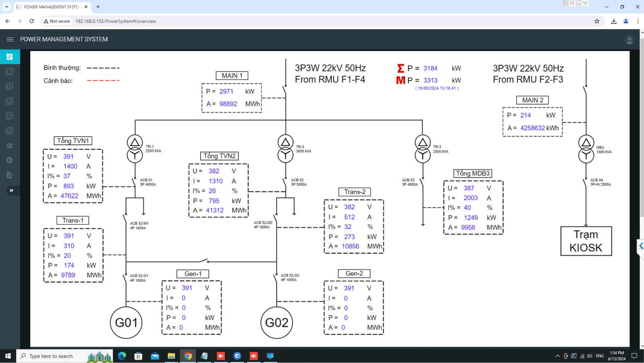Open sidebar page numbered 5

coord(10,130)
